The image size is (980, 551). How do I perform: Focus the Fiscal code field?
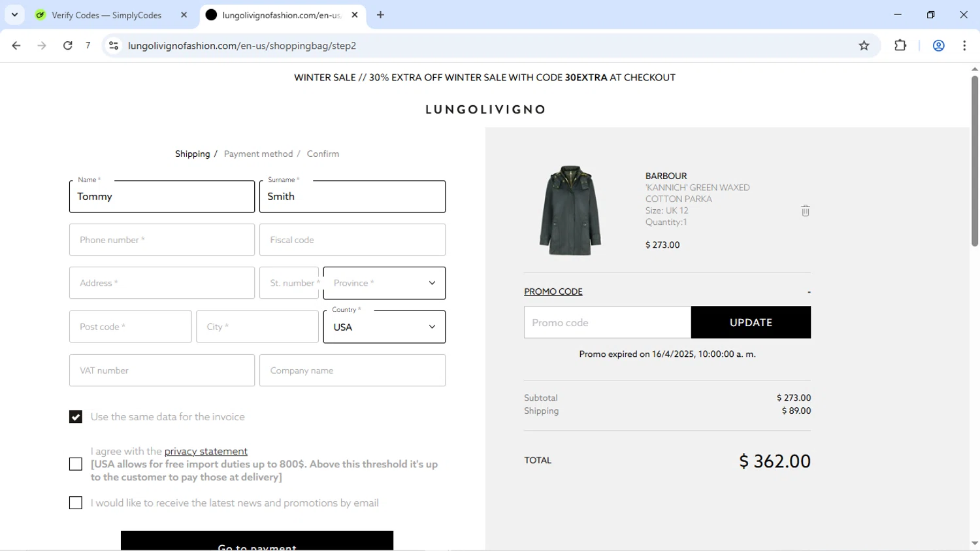352,240
